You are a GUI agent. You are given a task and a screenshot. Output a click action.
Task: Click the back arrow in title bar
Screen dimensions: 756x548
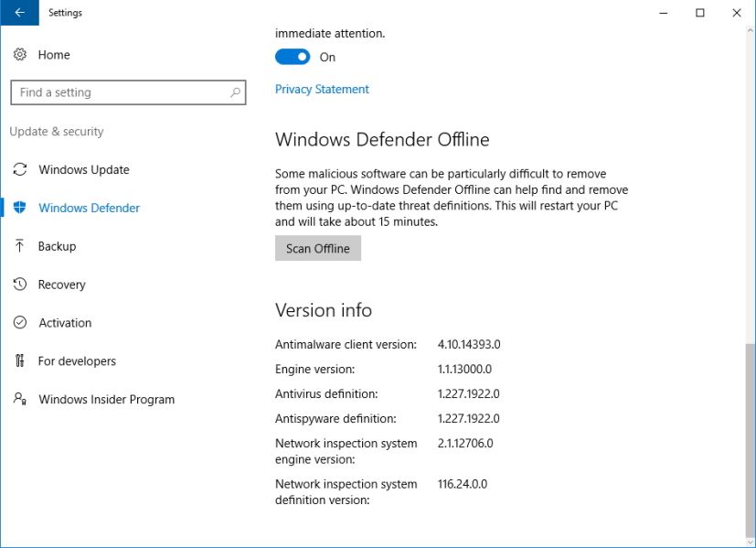coord(19,13)
